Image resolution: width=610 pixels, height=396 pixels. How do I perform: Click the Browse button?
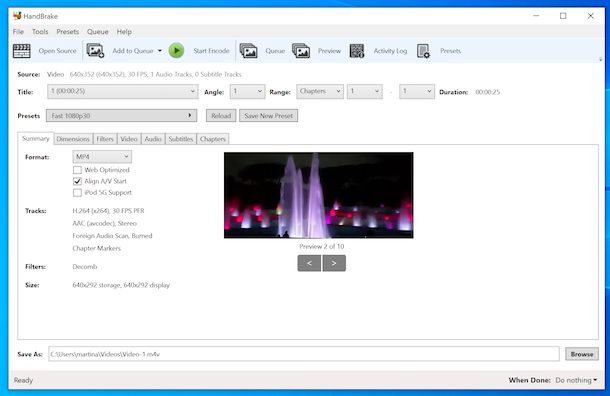click(x=582, y=354)
